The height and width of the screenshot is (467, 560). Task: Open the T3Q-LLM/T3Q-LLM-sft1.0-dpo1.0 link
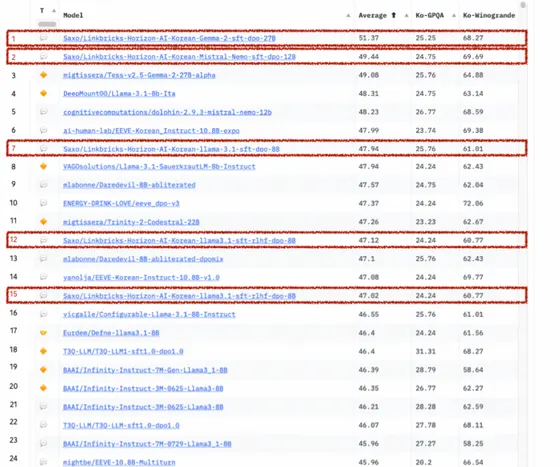(x=121, y=426)
